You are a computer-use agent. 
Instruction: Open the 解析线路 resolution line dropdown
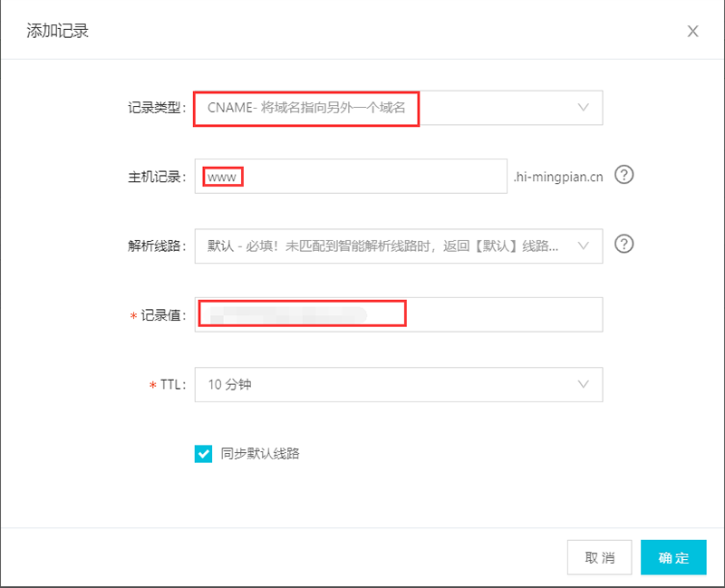pyautogui.click(x=399, y=246)
